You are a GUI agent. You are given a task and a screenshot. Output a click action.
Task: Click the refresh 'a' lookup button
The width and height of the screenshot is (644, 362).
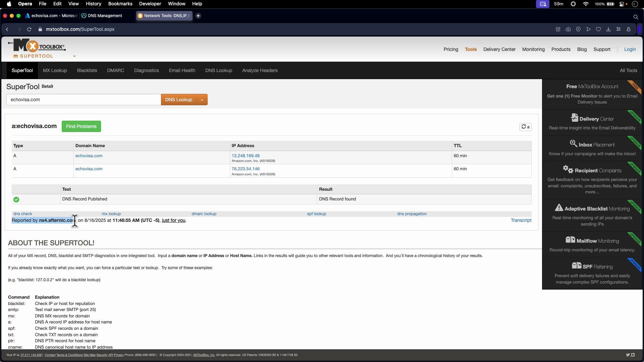(526, 127)
